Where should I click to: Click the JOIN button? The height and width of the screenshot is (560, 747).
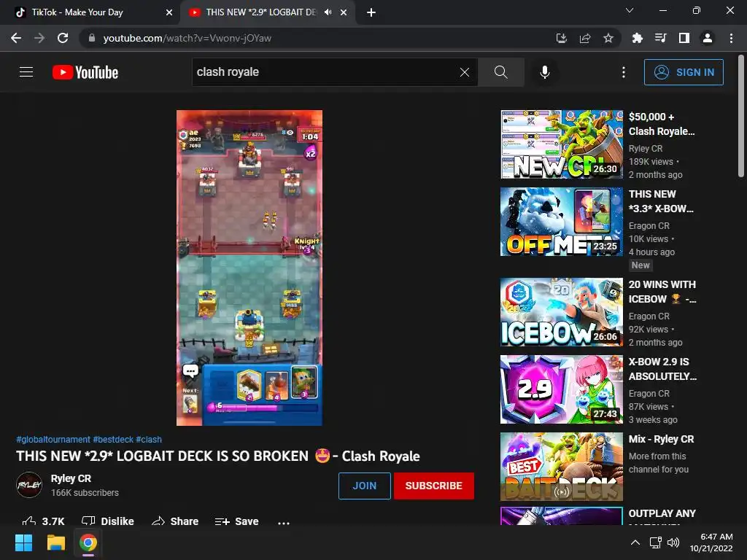pos(365,486)
